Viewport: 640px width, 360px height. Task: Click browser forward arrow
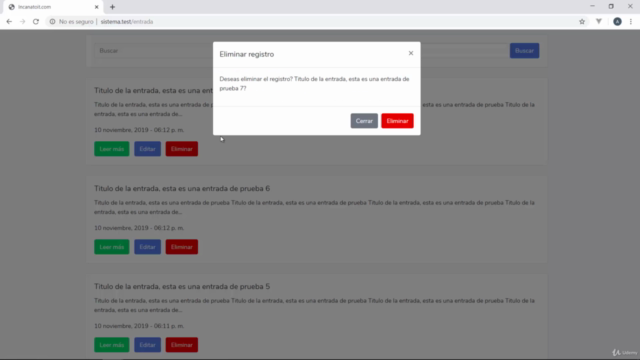22,22
